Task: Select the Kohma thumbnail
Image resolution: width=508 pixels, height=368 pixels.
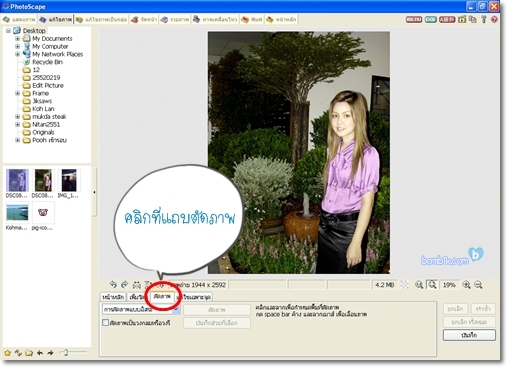Action: pyautogui.click(x=17, y=216)
